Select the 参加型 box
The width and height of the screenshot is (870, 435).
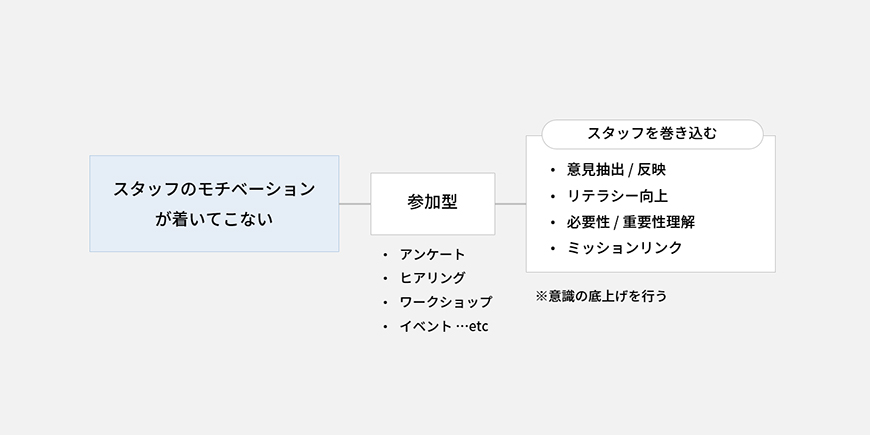pos(433,204)
